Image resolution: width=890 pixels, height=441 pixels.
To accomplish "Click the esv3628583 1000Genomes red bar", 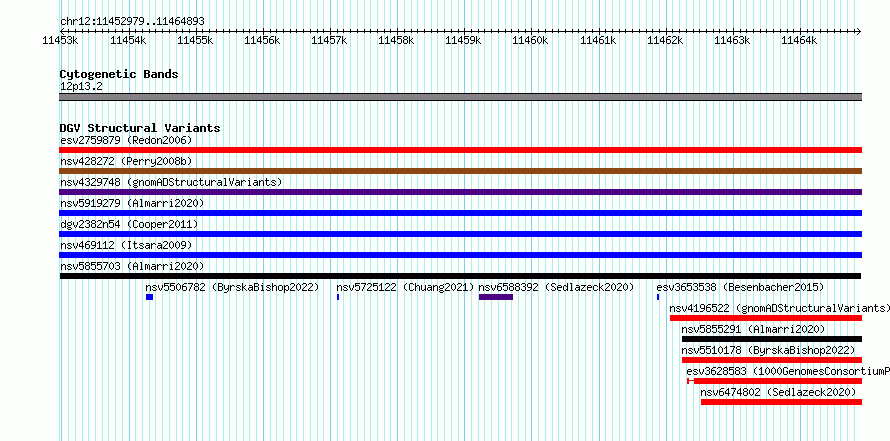I will pos(775,381).
